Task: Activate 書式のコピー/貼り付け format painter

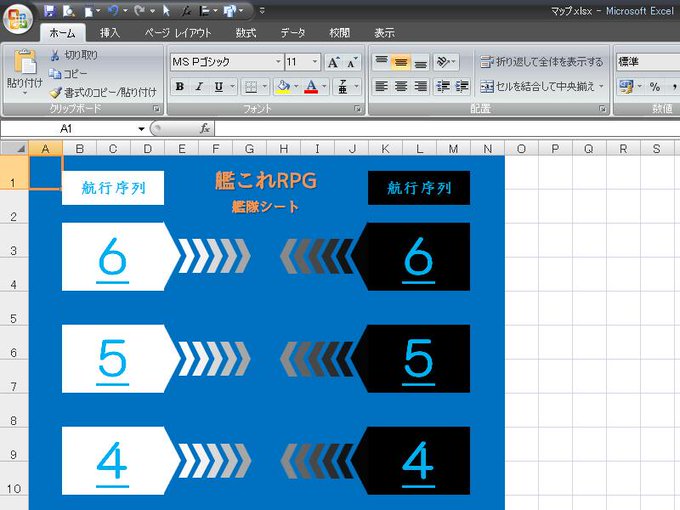Action: (103, 92)
